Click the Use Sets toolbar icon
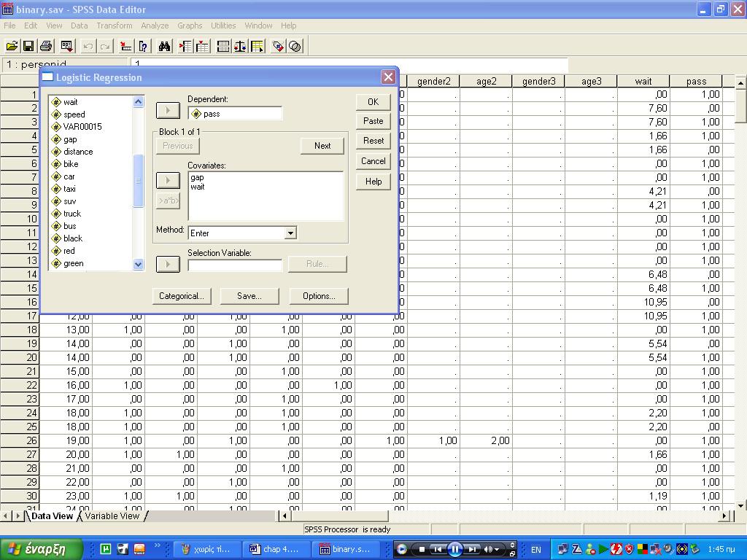The image size is (747, 560). 295,46
